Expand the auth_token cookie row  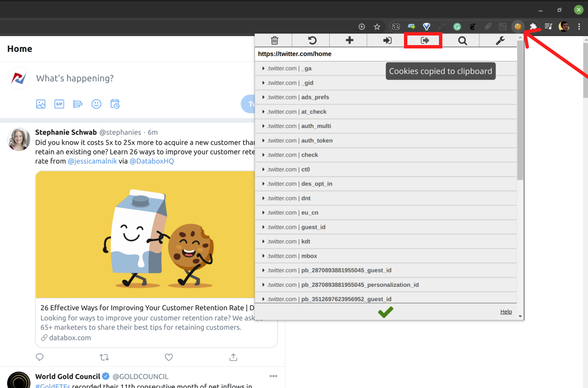(386, 141)
